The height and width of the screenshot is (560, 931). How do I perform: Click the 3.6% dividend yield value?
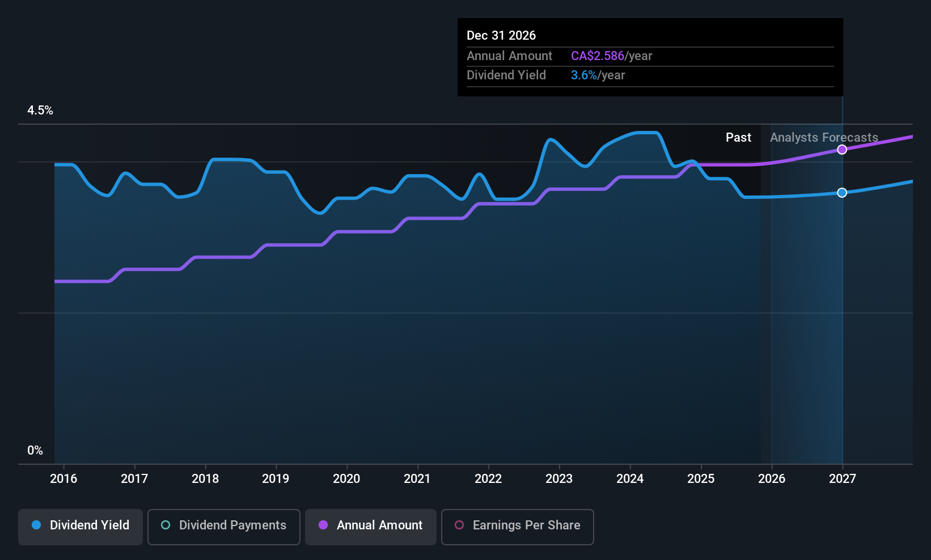584,75
